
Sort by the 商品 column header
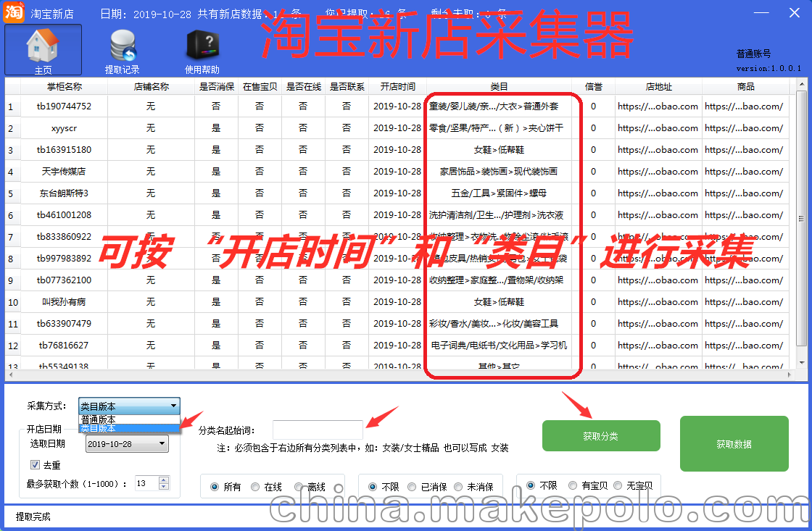pyautogui.click(x=746, y=86)
